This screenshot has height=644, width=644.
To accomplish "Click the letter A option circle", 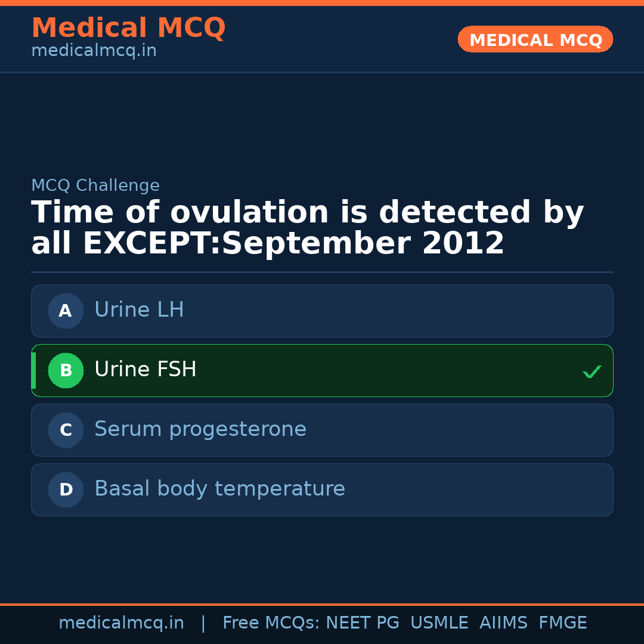I will [x=66, y=311].
